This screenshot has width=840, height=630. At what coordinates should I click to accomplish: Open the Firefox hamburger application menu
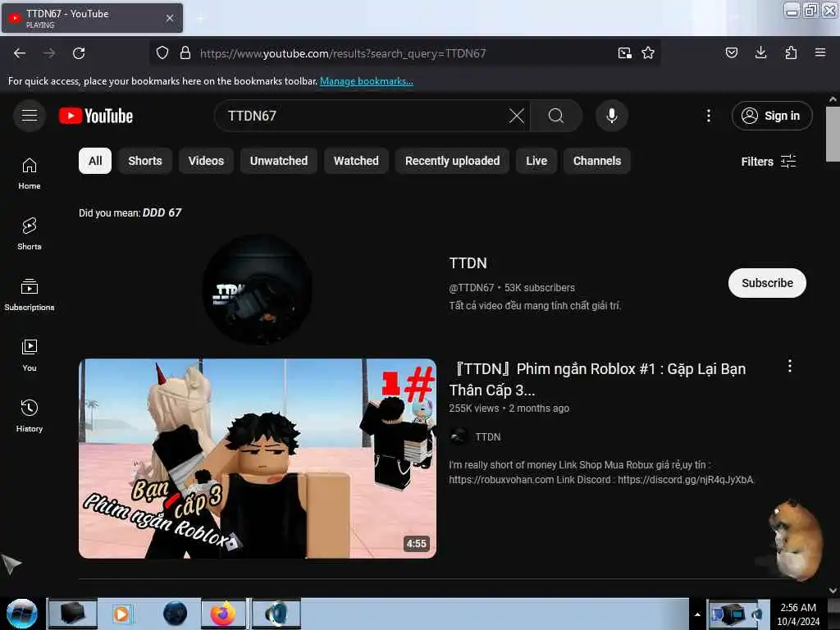(x=820, y=52)
